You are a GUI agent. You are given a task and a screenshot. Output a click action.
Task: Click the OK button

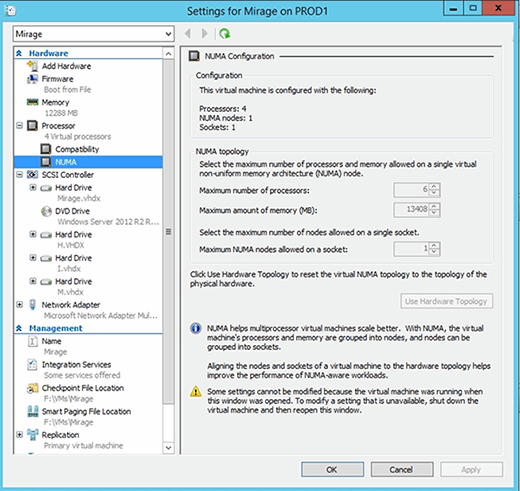tap(332, 469)
